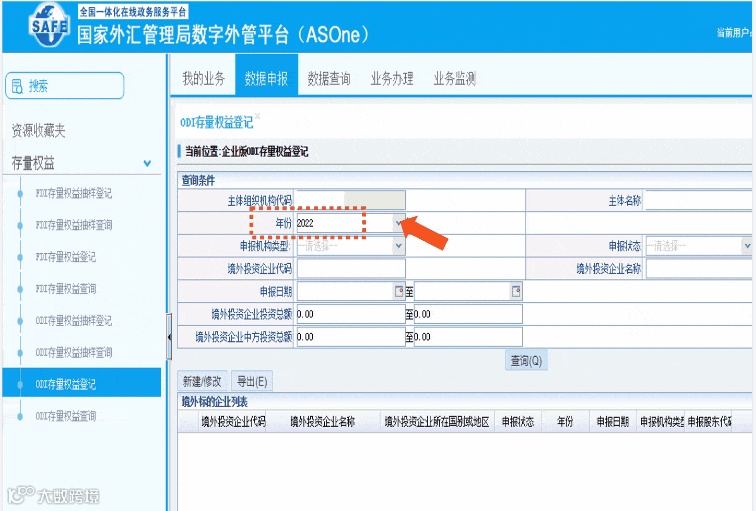
Task: Open the 申报机构类型 dropdown
Action: coord(399,246)
